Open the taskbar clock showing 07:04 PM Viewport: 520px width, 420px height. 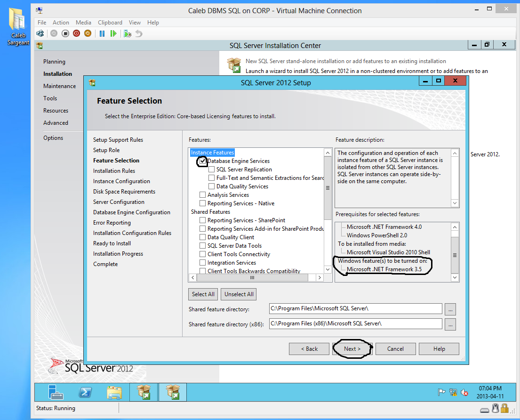490,392
